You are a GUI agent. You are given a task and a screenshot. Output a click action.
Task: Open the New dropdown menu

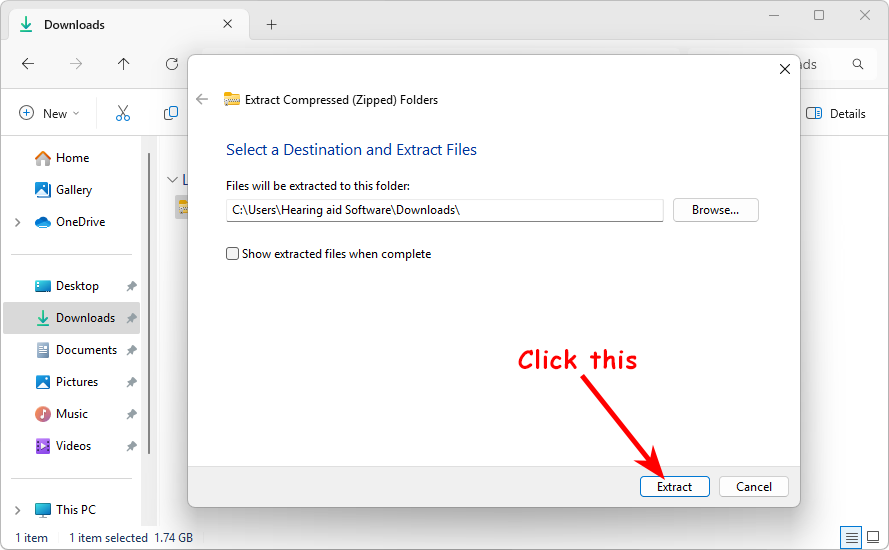tap(49, 113)
